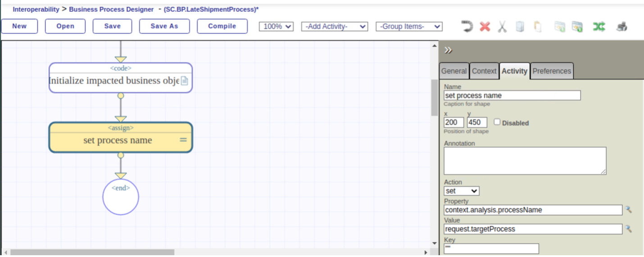Click the Compile button

(x=222, y=26)
